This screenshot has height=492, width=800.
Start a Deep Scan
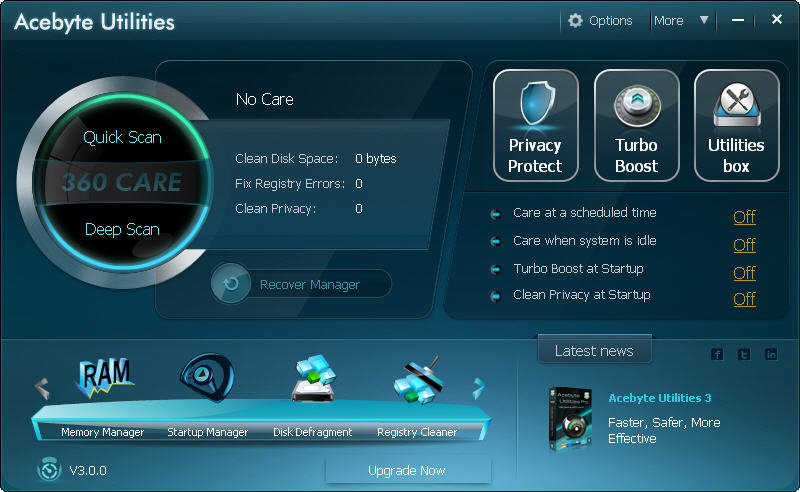click(x=122, y=229)
